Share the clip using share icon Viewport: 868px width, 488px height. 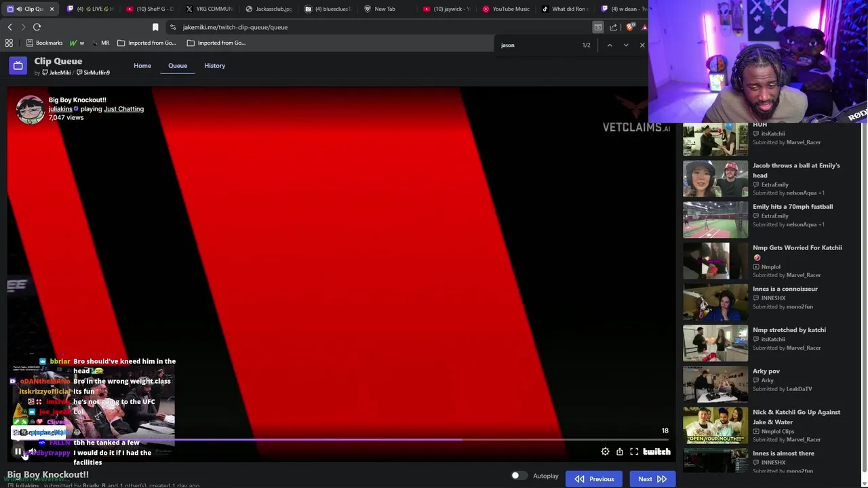[x=620, y=452]
